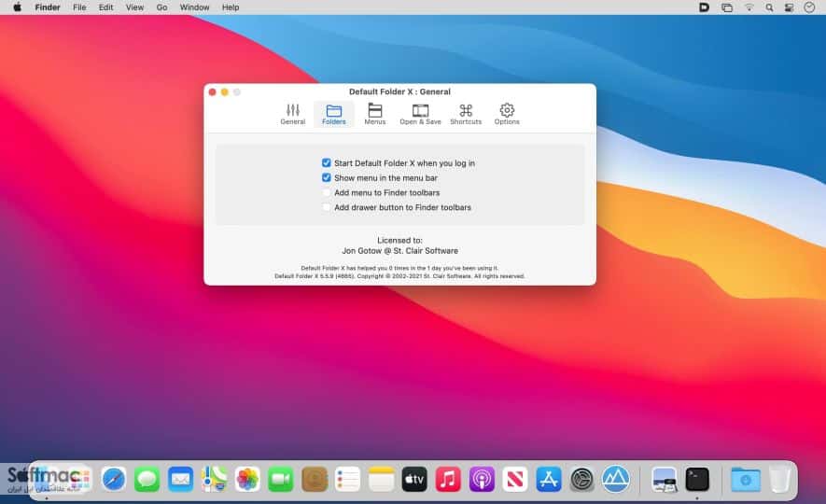Switch to the Folders tab
The height and width of the screenshot is (504, 826).
[x=334, y=114]
